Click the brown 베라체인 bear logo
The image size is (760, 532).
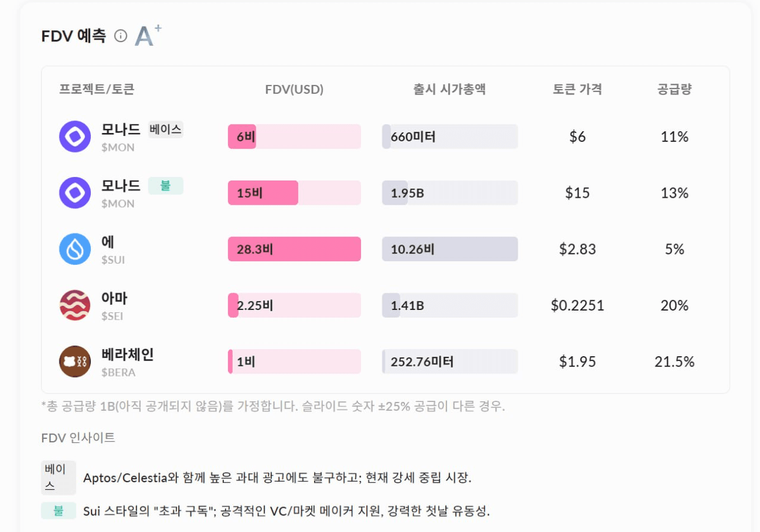click(75, 362)
